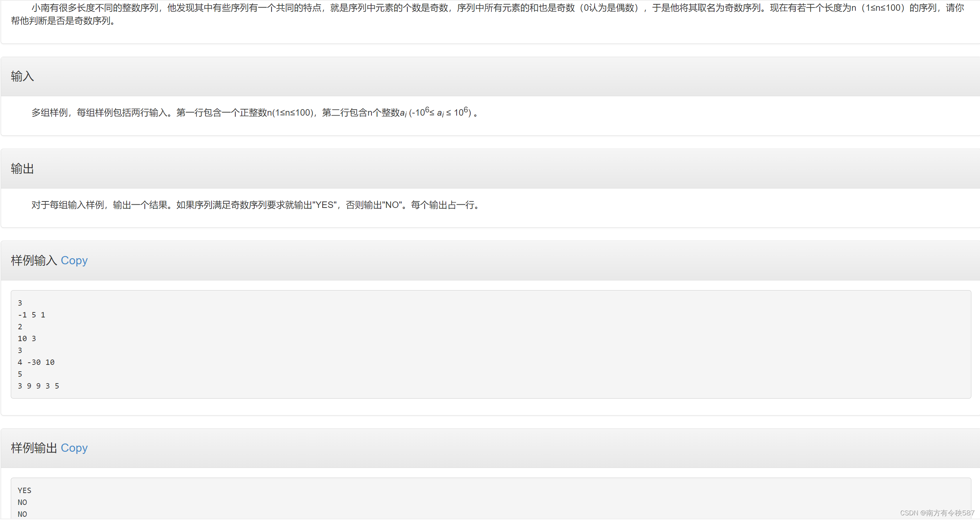The image size is (980, 520).
Task: Click the YES line in sample output
Action: coord(24,491)
